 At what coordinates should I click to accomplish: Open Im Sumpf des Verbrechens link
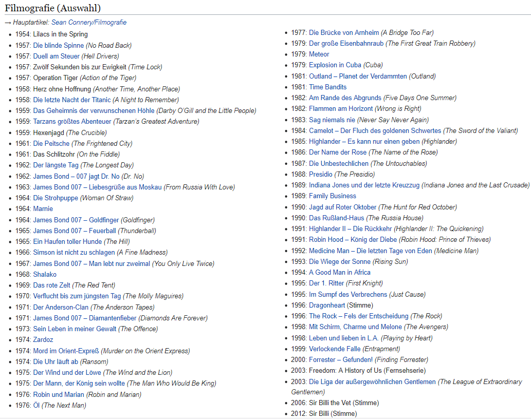tap(348, 294)
